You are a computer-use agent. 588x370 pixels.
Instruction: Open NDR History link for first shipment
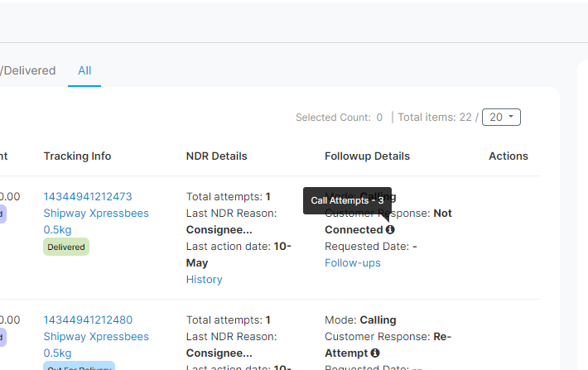[205, 279]
